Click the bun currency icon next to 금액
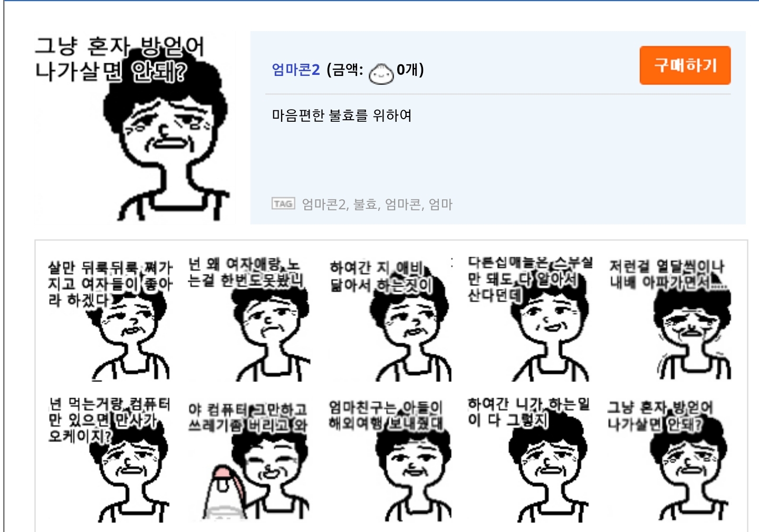759x532 pixels. (381, 73)
